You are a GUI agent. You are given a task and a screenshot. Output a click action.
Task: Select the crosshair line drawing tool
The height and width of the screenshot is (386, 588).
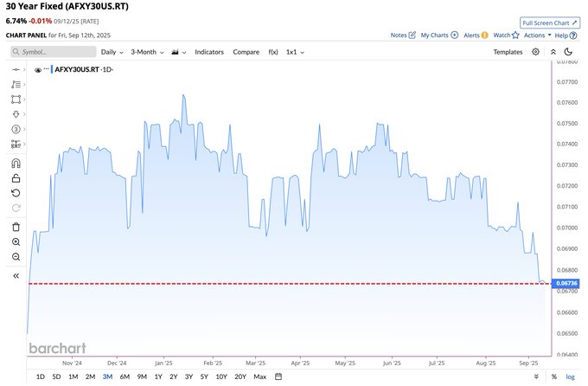16,69
